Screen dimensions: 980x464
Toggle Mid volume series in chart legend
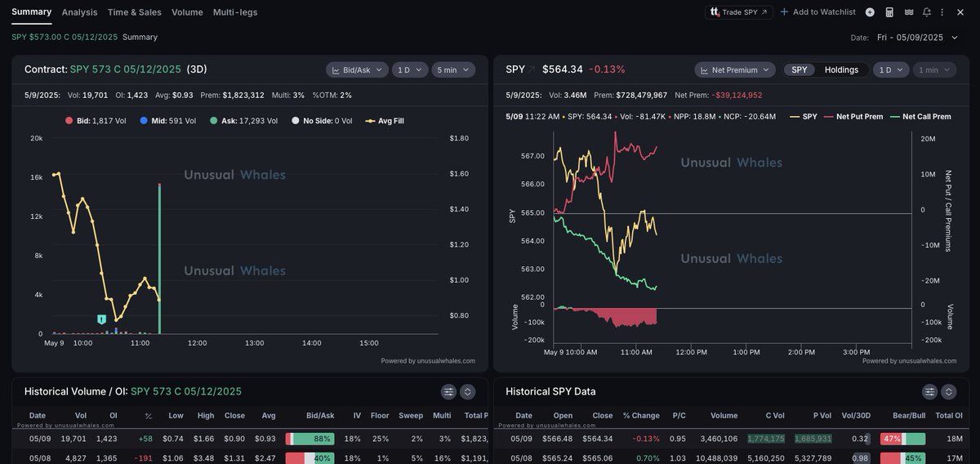tap(167, 121)
